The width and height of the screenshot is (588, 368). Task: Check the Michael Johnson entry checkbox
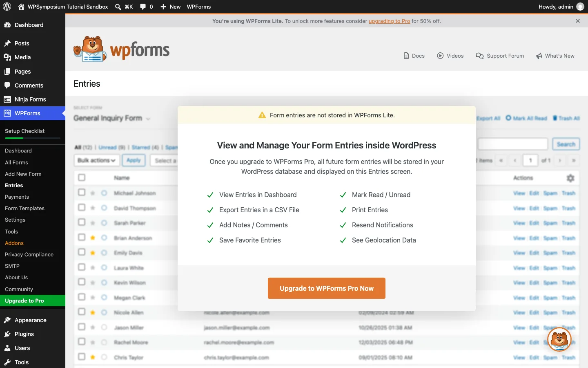(82, 192)
